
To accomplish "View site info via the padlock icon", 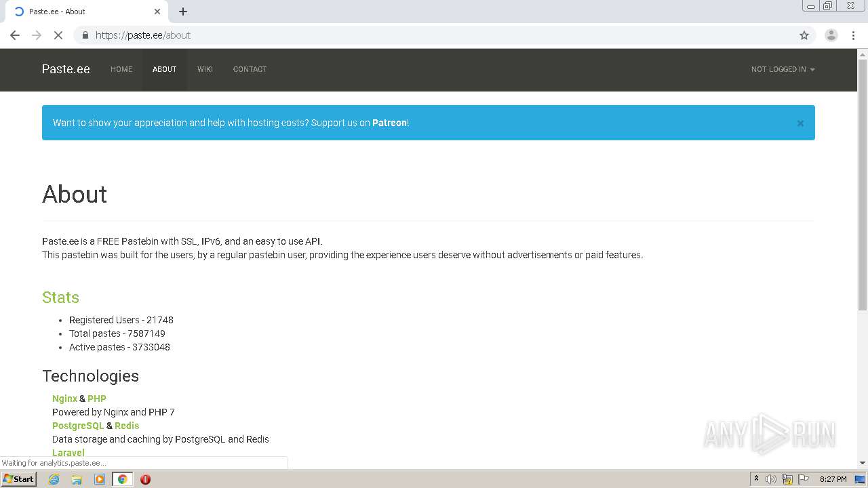I will (x=85, y=35).
